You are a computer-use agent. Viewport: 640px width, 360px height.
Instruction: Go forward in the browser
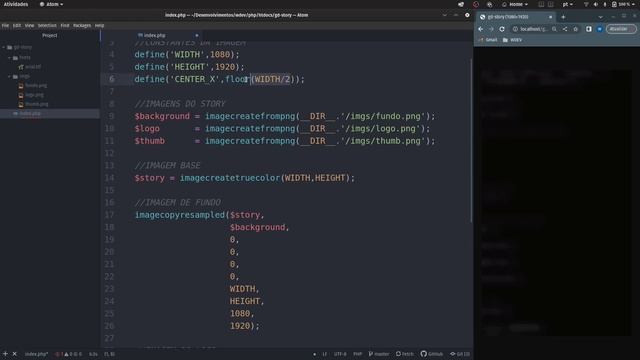[491, 29]
